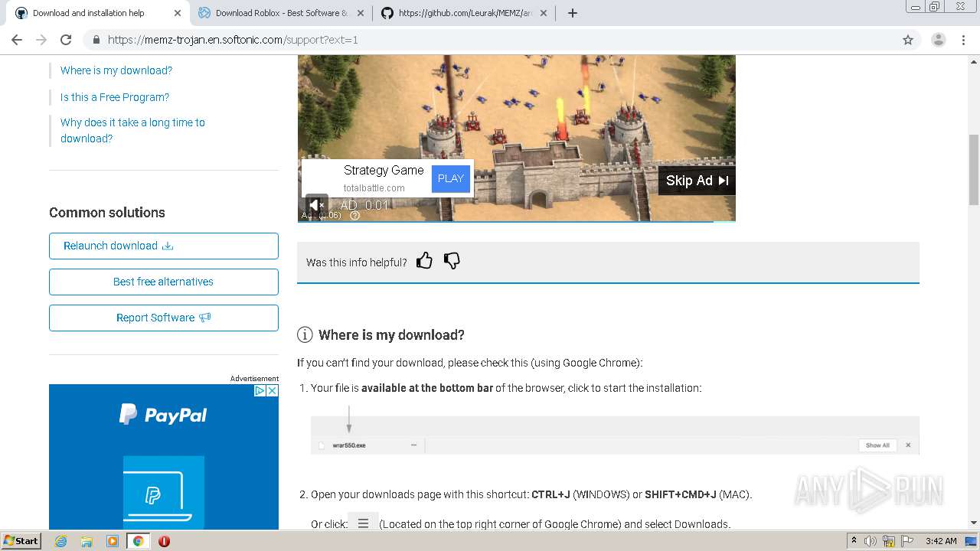Open 'Where is my download?' link
This screenshot has height=551, width=980.
(116, 70)
